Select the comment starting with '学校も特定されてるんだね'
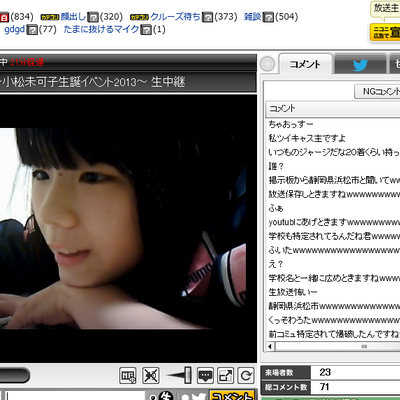 tap(334, 236)
